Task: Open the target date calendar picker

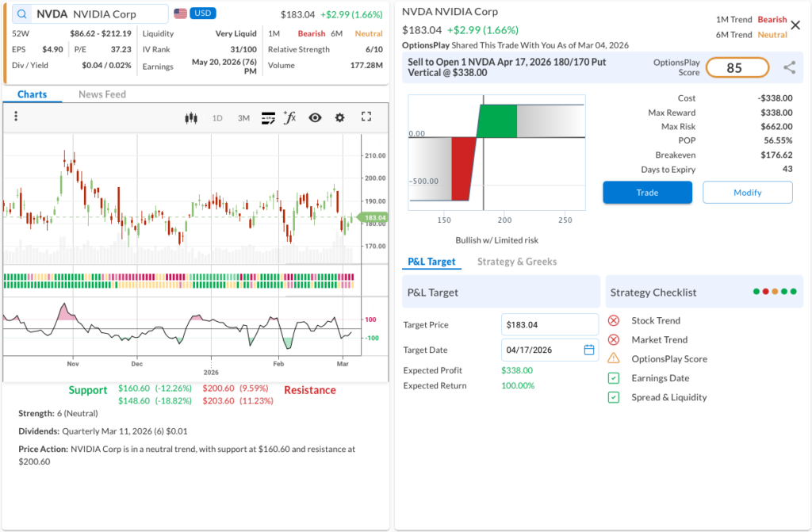Action: 589,350
